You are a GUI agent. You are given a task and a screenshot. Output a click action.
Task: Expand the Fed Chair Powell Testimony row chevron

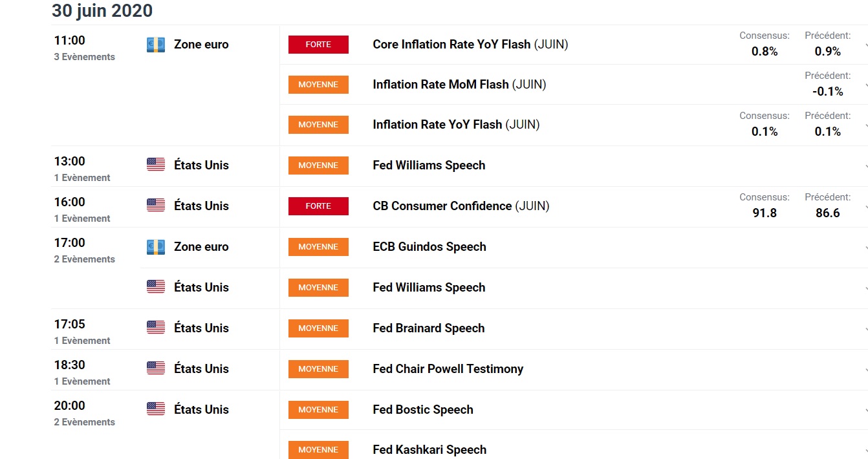tap(865, 370)
